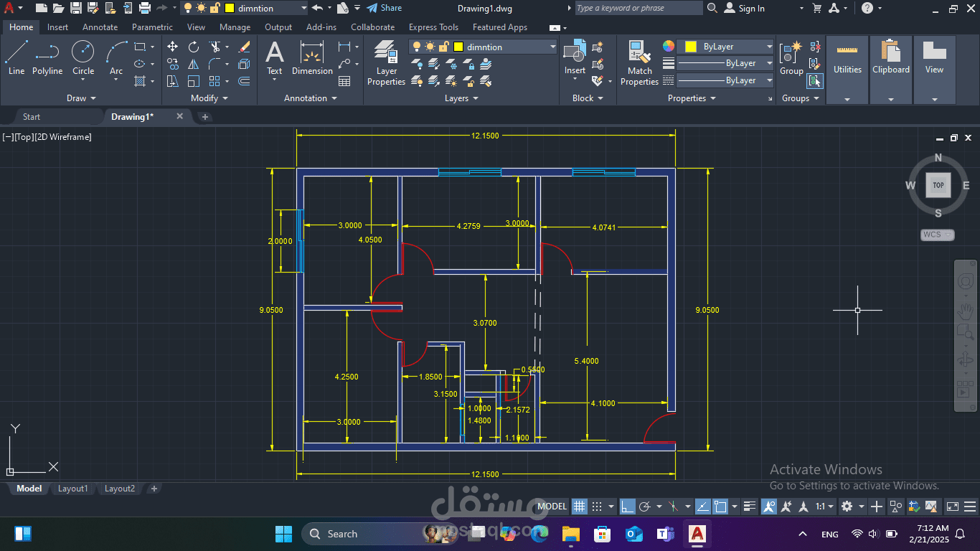
Task: Toggle object snap tracking in status bar
Action: point(704,507)
